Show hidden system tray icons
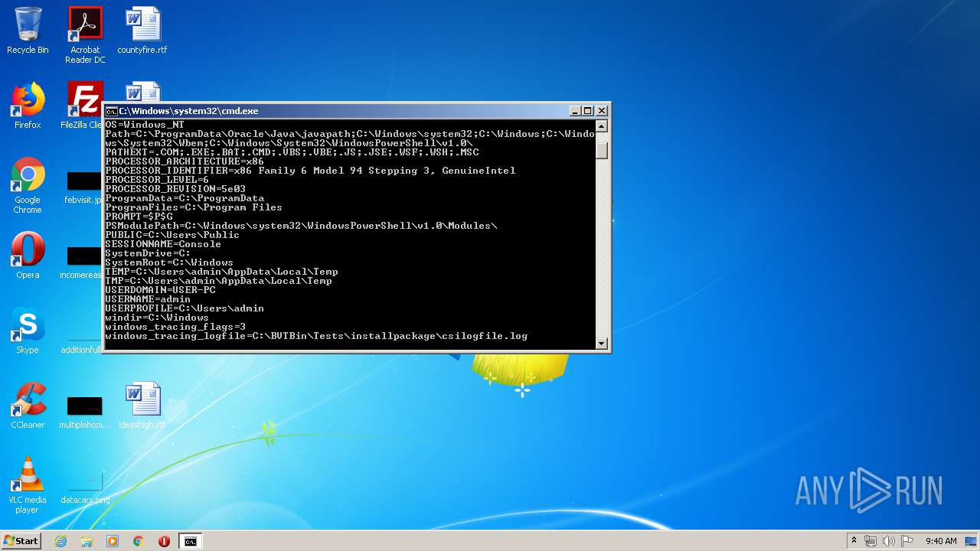 pyautogui.click(x=854, y=541)
